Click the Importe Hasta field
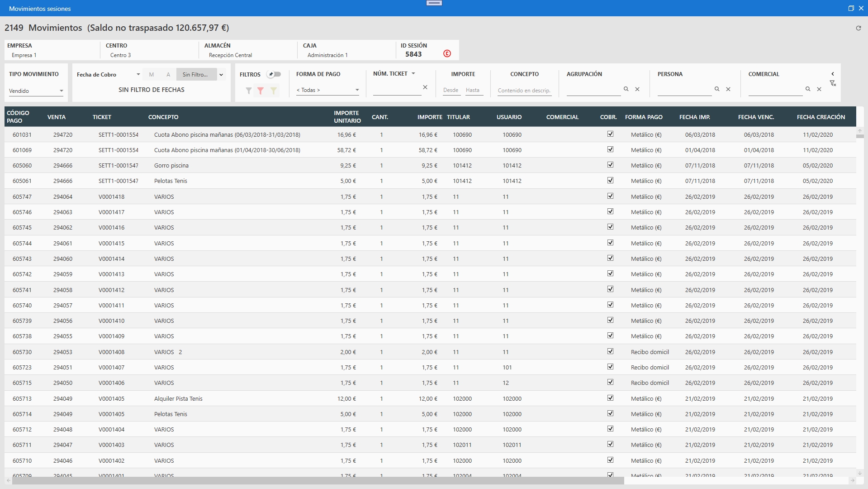This screenshot has width=868, height=489. tap(474, 90)
